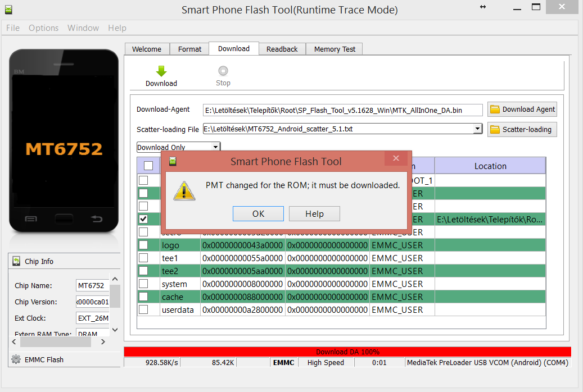
Task: Click the MediaTek PreLoader USB VCOM status
Action: coord(487,362)
